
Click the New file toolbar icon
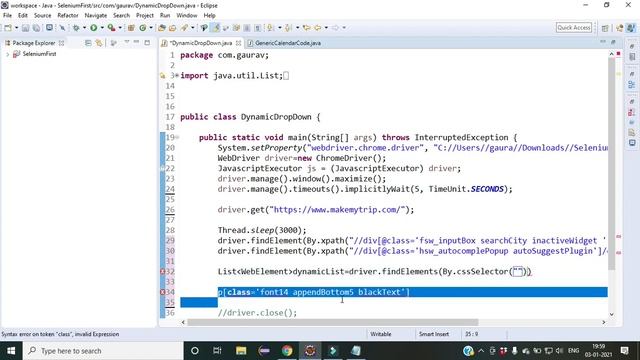[8, 28]
